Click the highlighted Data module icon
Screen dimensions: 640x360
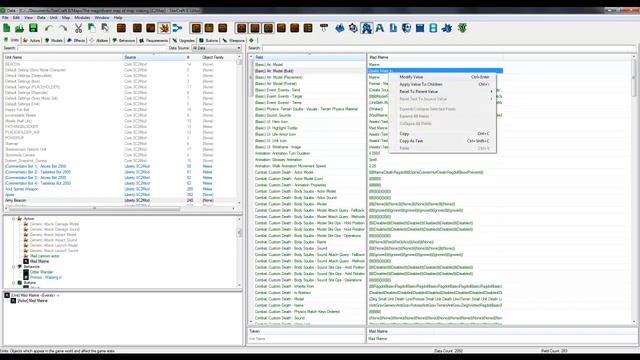tap(367, 28)
